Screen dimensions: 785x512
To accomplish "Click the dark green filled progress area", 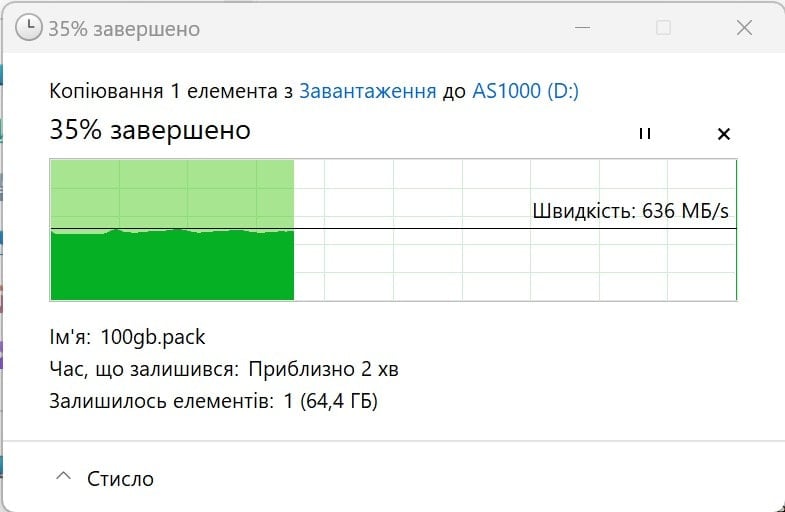I will 172,266.
